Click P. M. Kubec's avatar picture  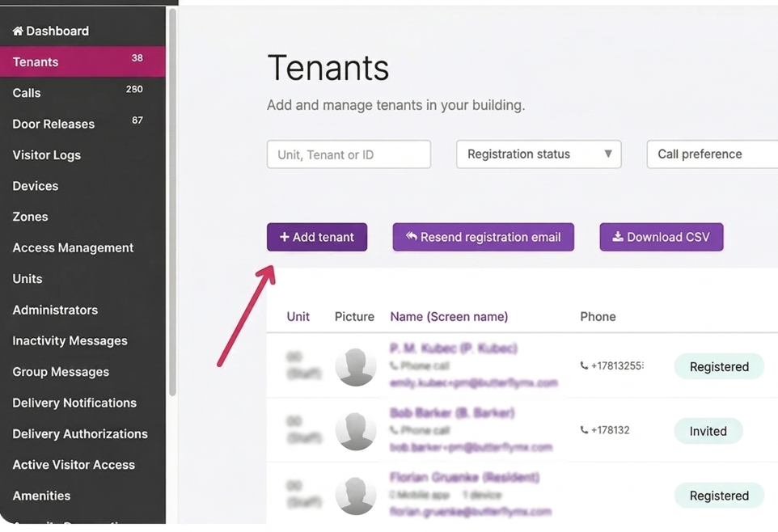(356, 366)
